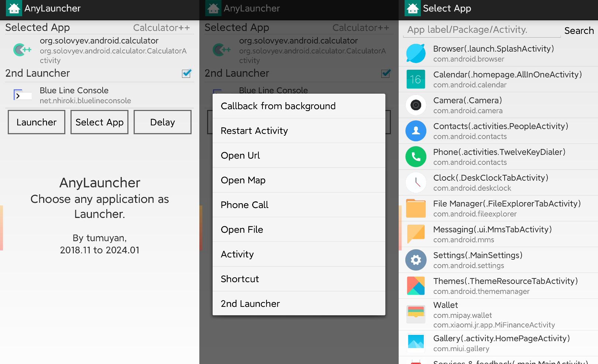Image resolution: width=598 pixels, height=364 pixels.
Task: Choose Shortcut menu entry
Action: [x=299, y=279]
